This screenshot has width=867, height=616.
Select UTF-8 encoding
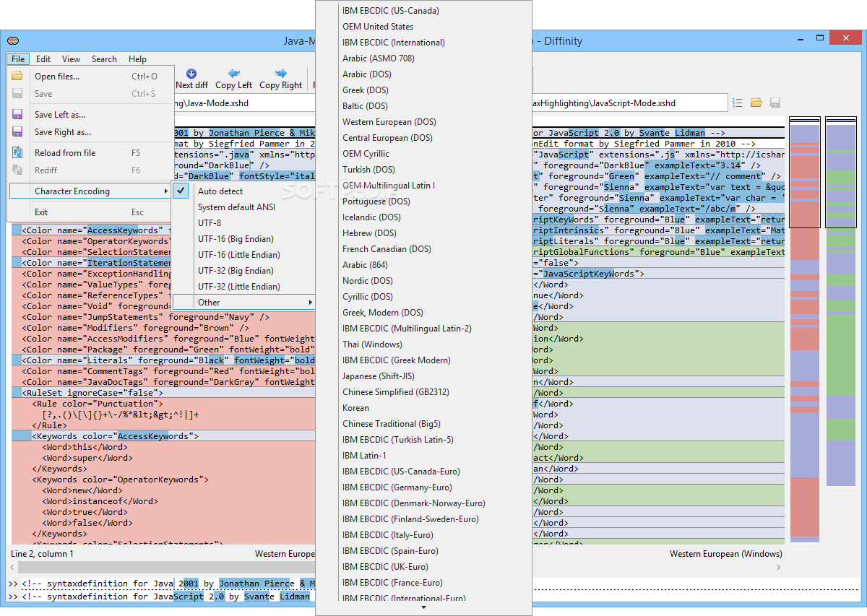point(244,223)
